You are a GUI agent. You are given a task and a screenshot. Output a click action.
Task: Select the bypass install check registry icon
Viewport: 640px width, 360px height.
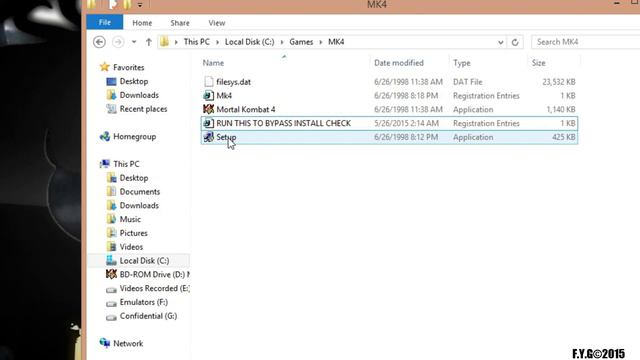208,123
